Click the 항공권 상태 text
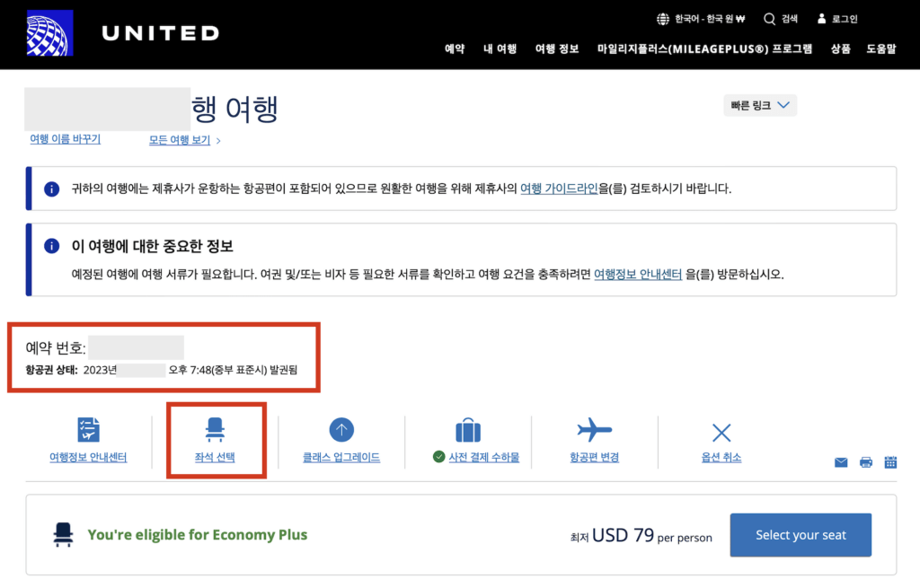The image size is (920, 588). [x=51, y=370]
